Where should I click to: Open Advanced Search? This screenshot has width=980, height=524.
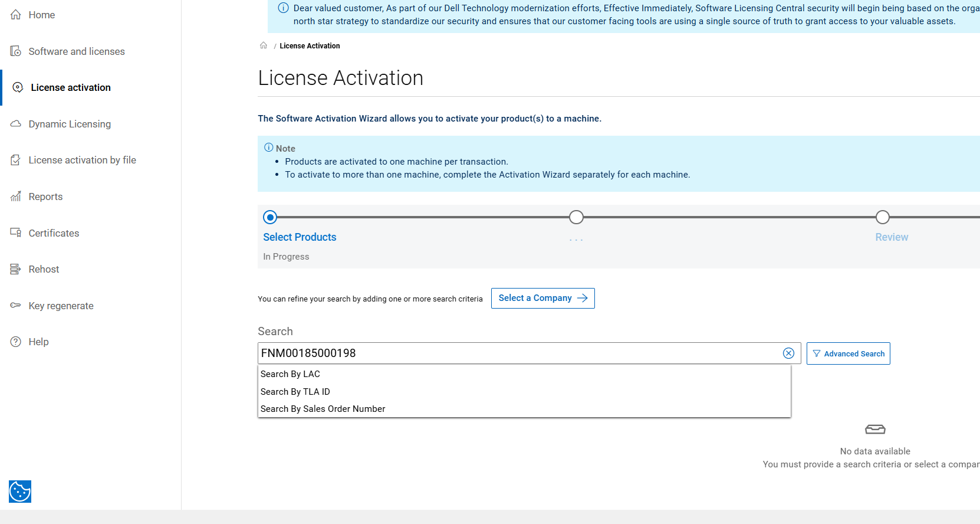click(849, 353)
